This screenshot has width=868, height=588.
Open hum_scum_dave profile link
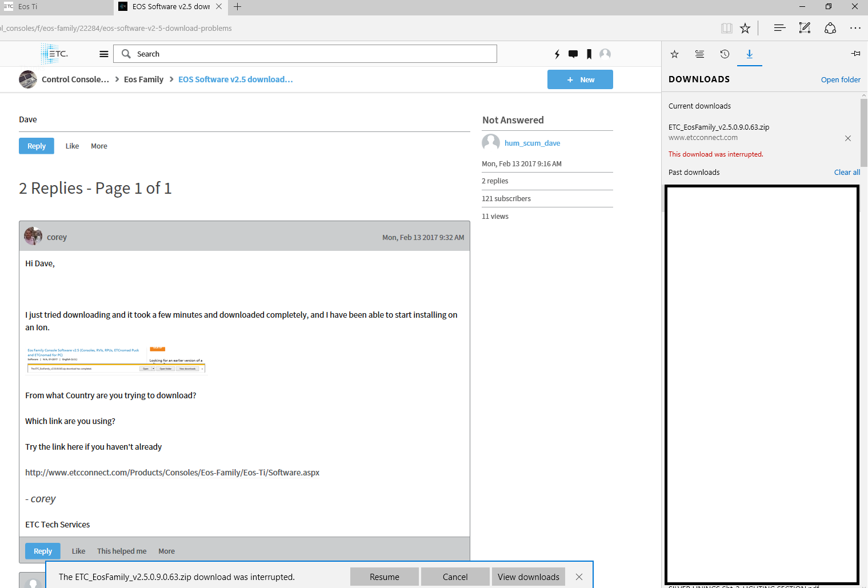(x=532, y=143)
